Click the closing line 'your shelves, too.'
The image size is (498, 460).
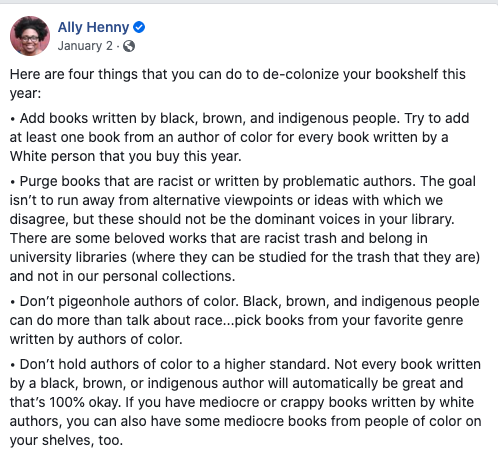[x=66, y=440]
